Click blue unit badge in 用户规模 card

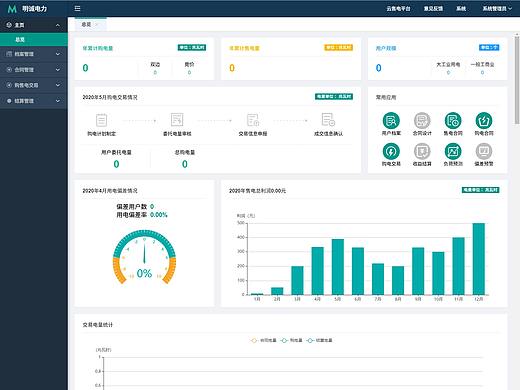(489, 48)
